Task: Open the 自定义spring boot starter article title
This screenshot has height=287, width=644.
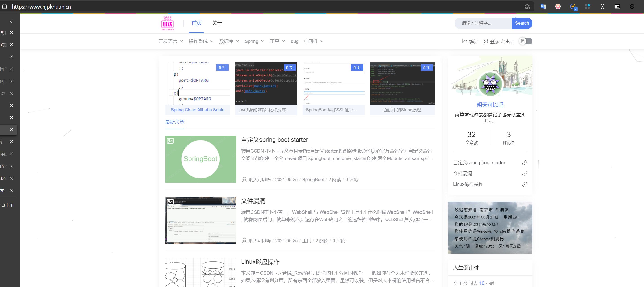Action: pos(274,140)
